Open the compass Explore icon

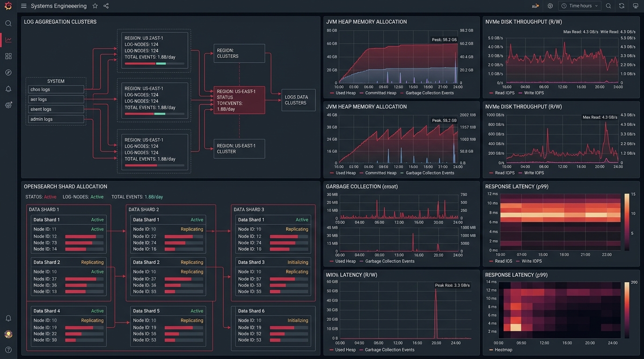[8, 72]
